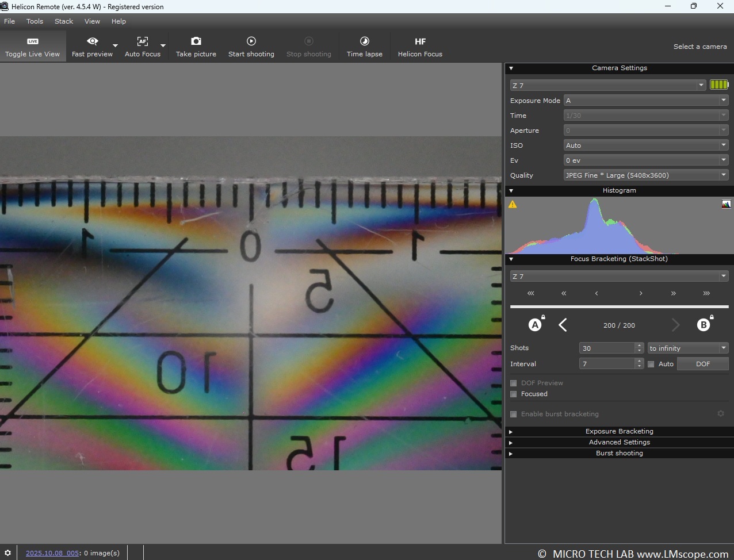This screenshot has height=560, width=734.
Task: Move focus far step with triple right arrows
Action: coord(706,293)
